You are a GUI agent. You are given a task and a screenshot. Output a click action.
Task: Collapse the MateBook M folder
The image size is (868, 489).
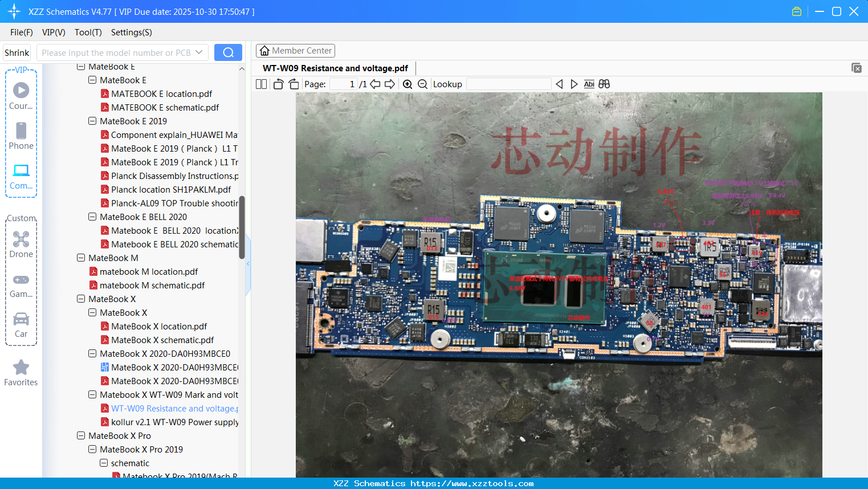(x=81, y=258)
